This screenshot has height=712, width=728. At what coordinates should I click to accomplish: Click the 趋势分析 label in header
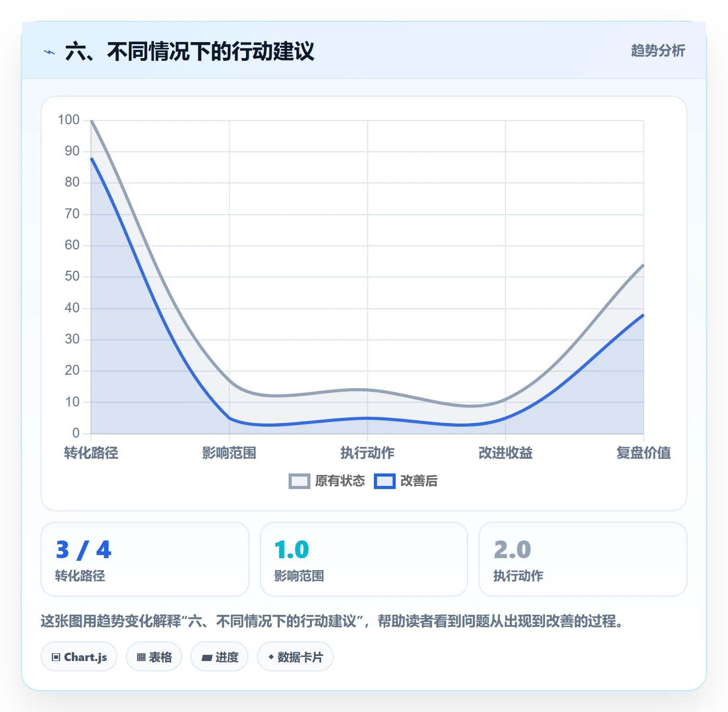click(x=658, y=51)
